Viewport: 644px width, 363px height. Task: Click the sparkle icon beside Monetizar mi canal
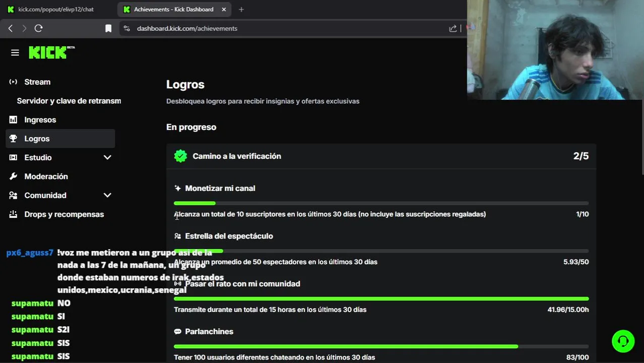point(177,188)
